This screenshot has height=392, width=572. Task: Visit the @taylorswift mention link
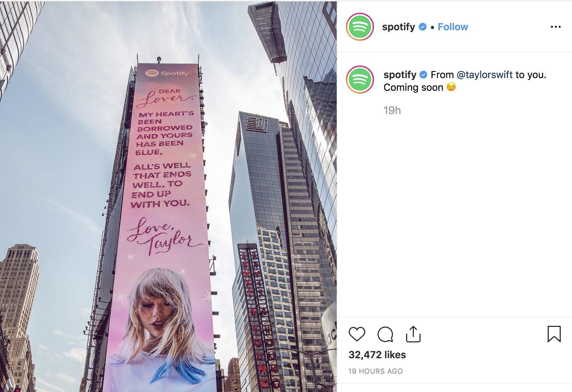[x=485, y=75]
